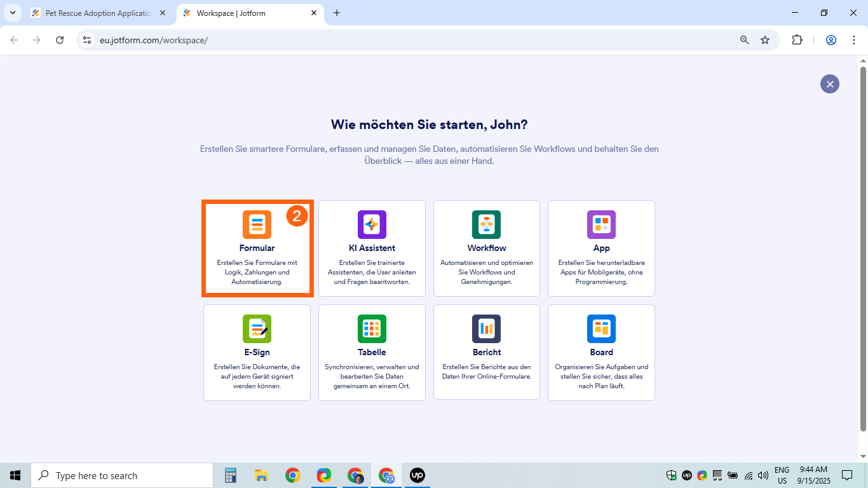Viewport: 868px width, 488px height.
Task: Reload the Jotform workspace page
Action: pos(60,40)
